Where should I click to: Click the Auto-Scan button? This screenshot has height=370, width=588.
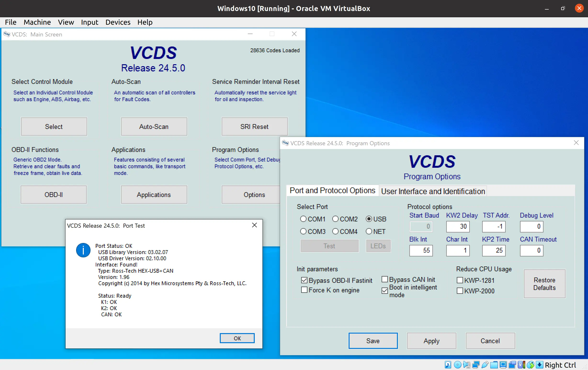point(154,127)
